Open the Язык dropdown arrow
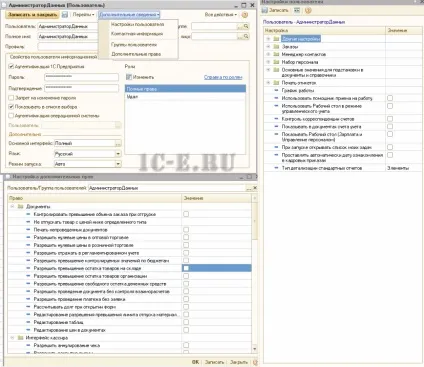Viewport: 424px width, 367px height. (118, 154)
